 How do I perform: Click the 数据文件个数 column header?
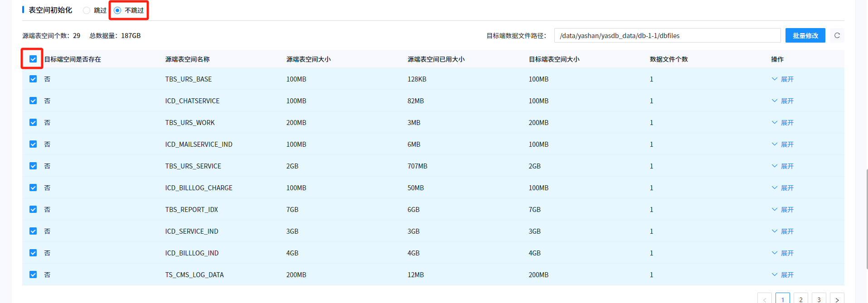[669, 59]
